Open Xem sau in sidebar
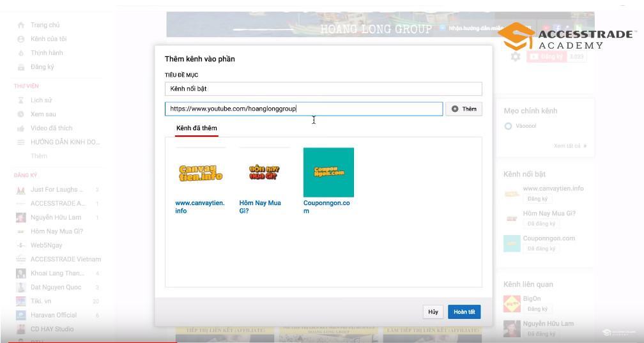 click(43, 114)
